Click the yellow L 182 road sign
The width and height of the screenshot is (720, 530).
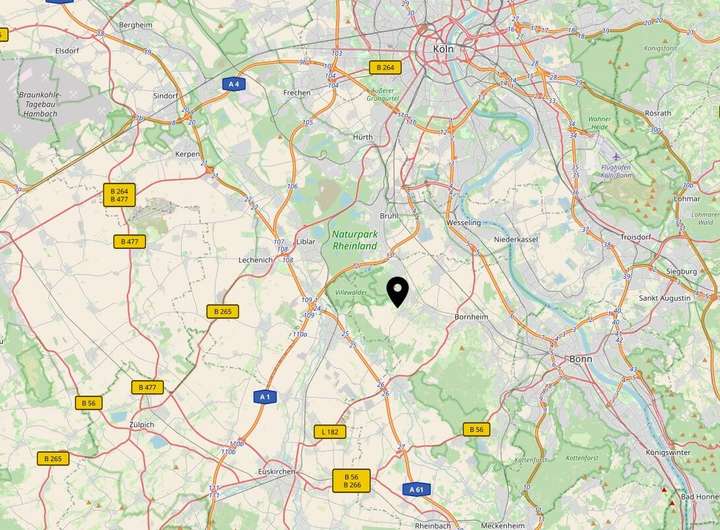(330, 432)
